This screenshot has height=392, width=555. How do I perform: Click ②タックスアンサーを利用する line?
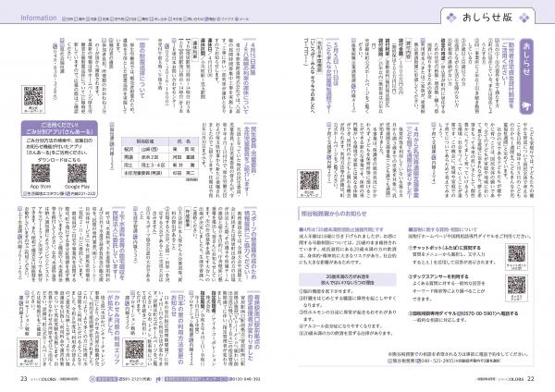click(x=438, y=276)
